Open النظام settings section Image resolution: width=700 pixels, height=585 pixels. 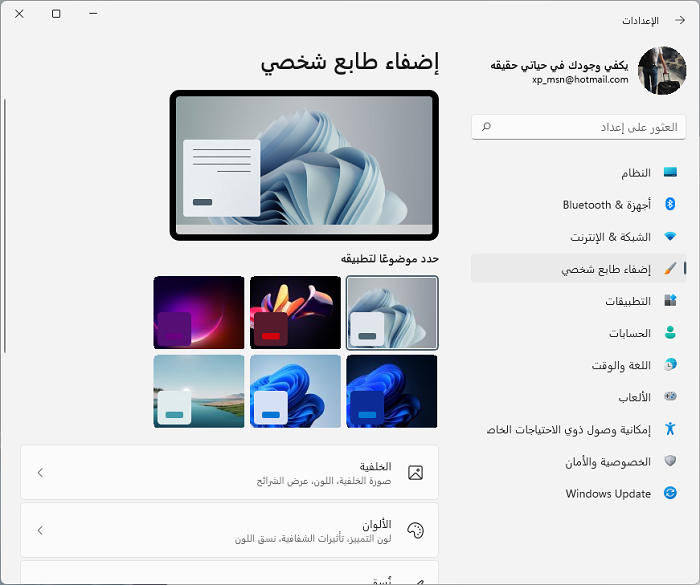[579, 172]
